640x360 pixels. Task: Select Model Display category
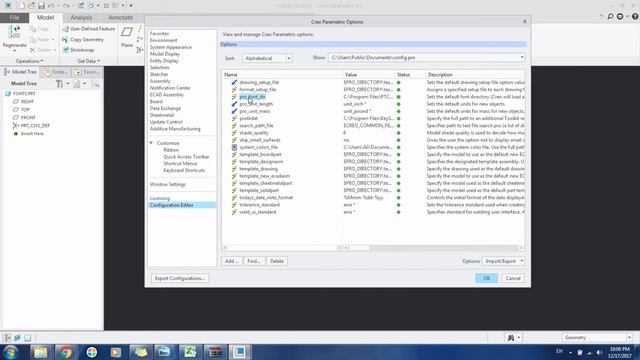165,54
